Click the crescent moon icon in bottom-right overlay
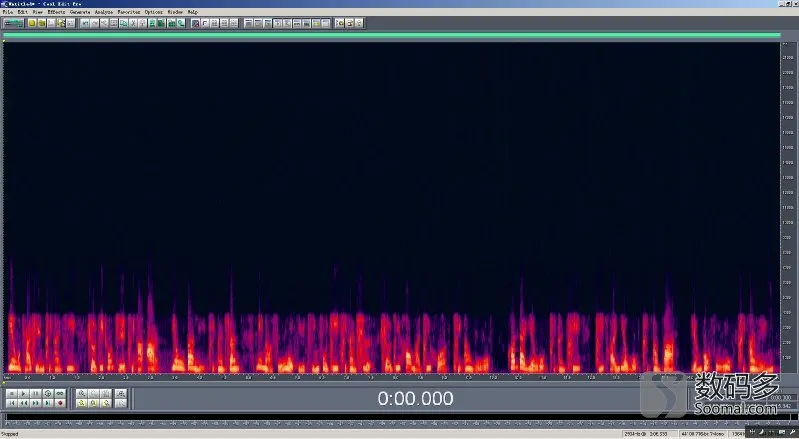 762,432
